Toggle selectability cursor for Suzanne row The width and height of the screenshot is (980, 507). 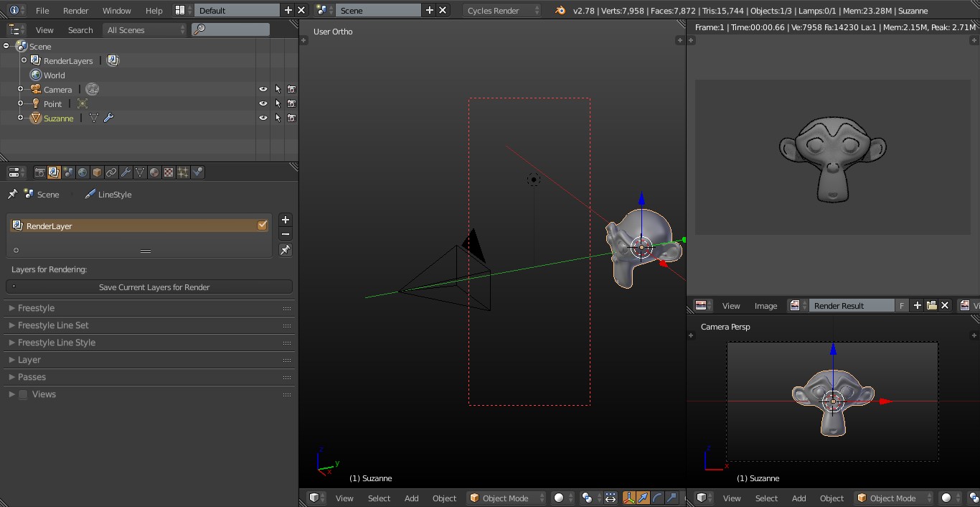click(x=278, y=118)
